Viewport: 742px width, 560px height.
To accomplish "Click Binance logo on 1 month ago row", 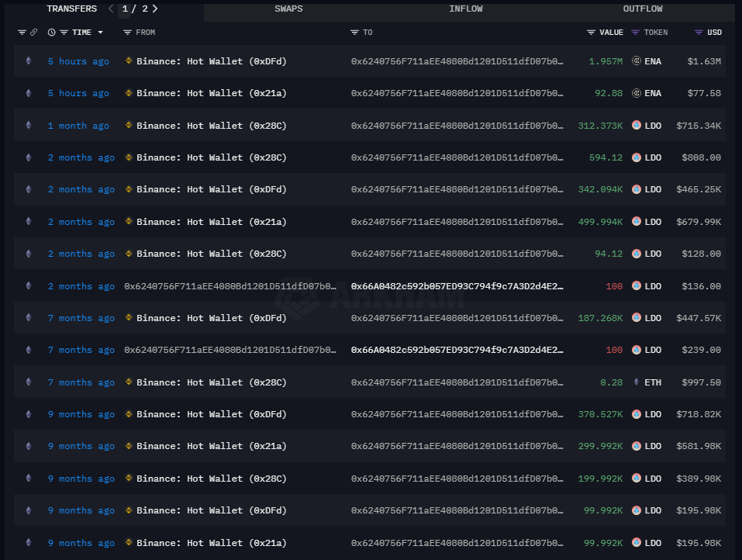I will pyautogui.click(x=129, y=126).
